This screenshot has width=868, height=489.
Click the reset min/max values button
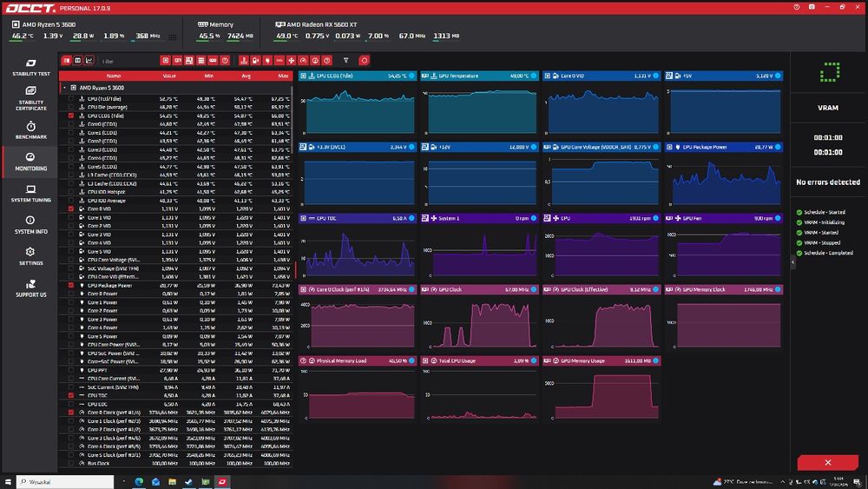tap(364, 60)
